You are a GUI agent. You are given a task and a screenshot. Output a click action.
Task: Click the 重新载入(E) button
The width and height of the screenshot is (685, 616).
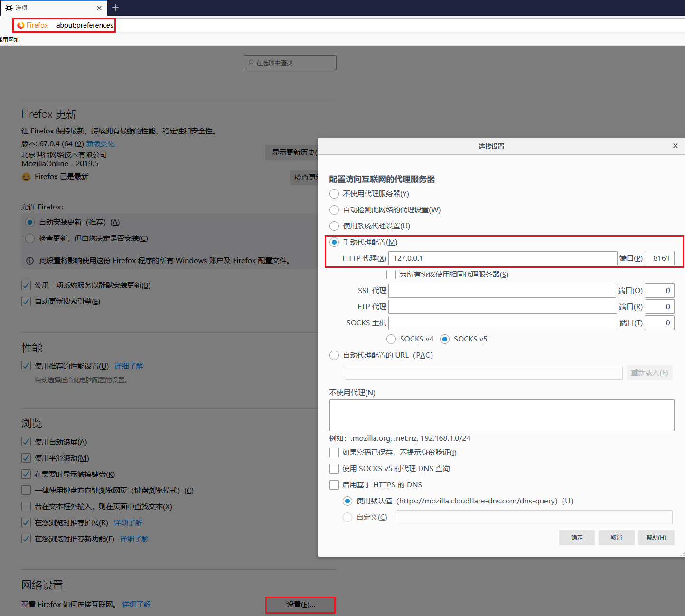649,373
